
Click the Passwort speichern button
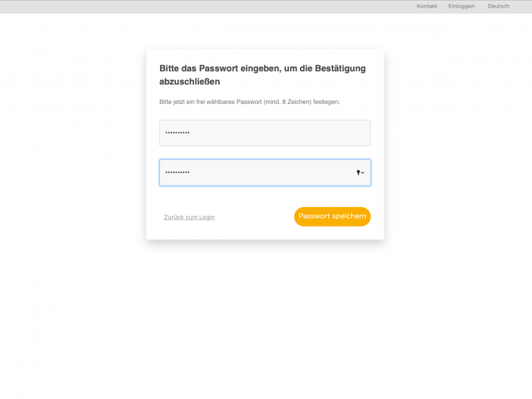[x=332, y=216]
